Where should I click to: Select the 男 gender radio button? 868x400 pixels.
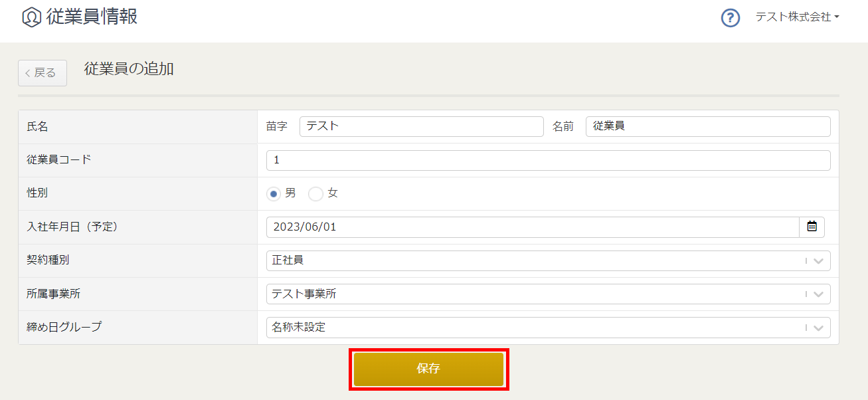pos(274,194)
